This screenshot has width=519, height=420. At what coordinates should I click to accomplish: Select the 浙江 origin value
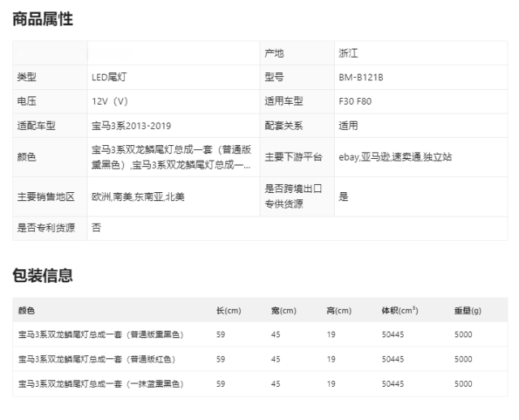[350, 54]
